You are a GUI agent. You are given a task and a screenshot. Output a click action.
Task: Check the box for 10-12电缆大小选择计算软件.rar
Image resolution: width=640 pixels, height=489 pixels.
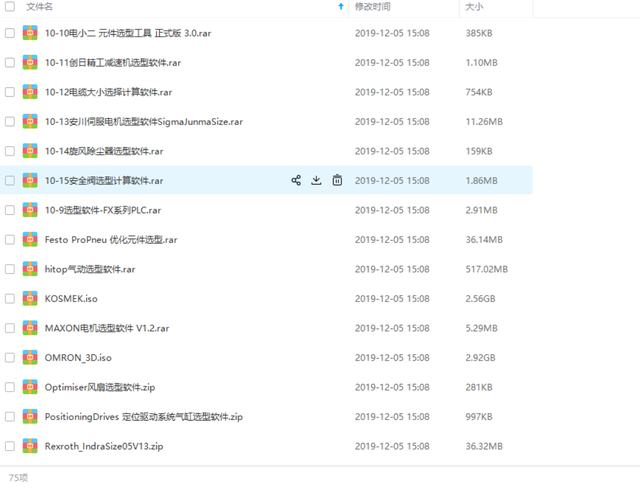click(x=10, y=92)
